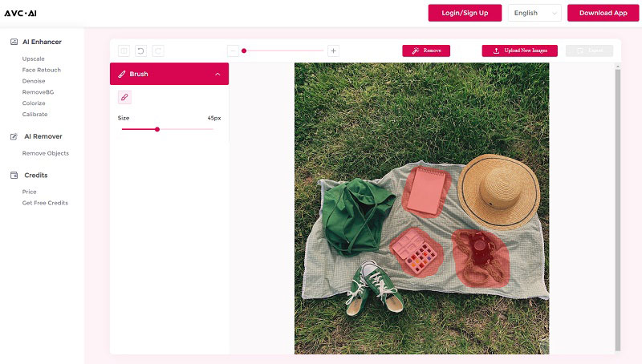Click the brush Size slider handle
The image size is (642, 364).
157,129
